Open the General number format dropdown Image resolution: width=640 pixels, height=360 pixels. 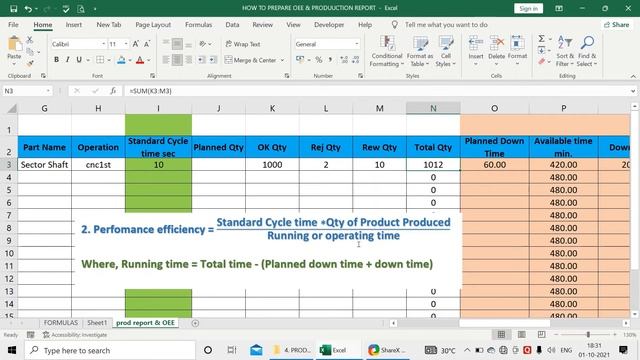click(x=356, y=44)
